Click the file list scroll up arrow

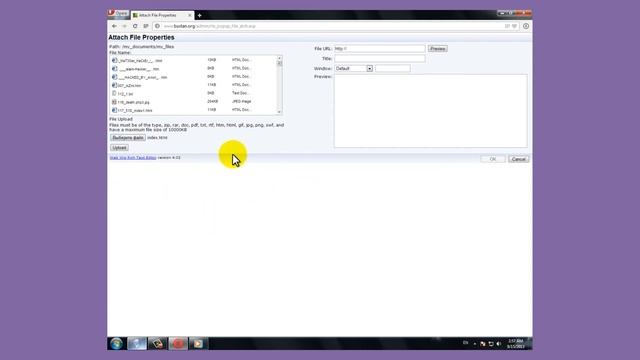coord(280,58)
